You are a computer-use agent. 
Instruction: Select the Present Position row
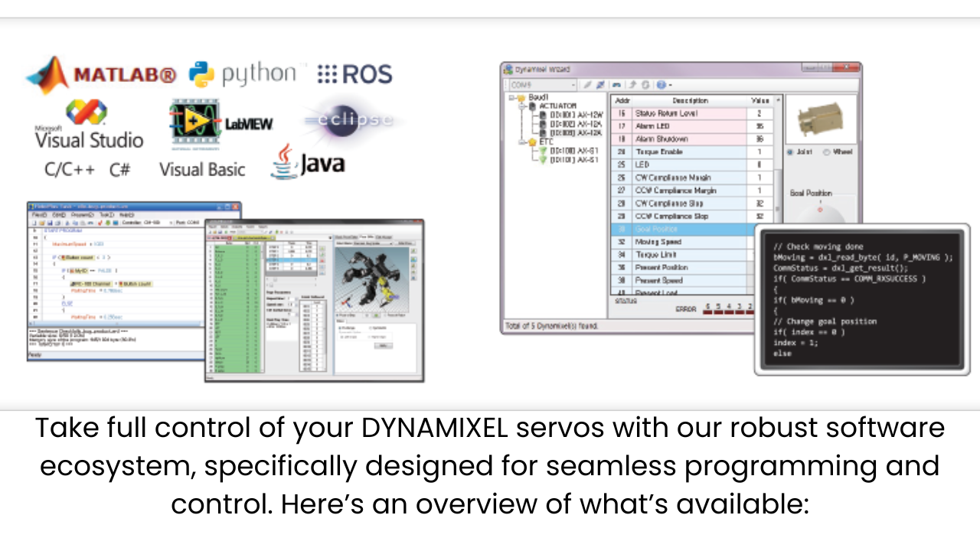(x=683, y=268)
